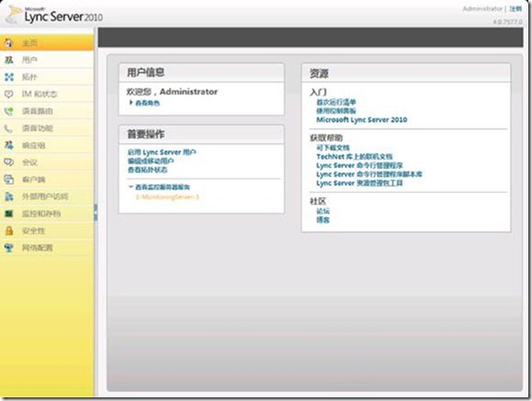
Task: Open the 使用控制面板 link
Action: pyautogui.click(x=337, y=111)
